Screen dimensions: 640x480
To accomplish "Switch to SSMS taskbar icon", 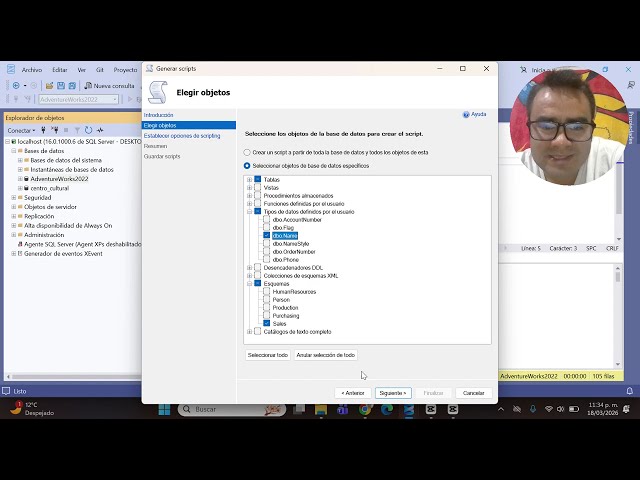I will (409, 409).
